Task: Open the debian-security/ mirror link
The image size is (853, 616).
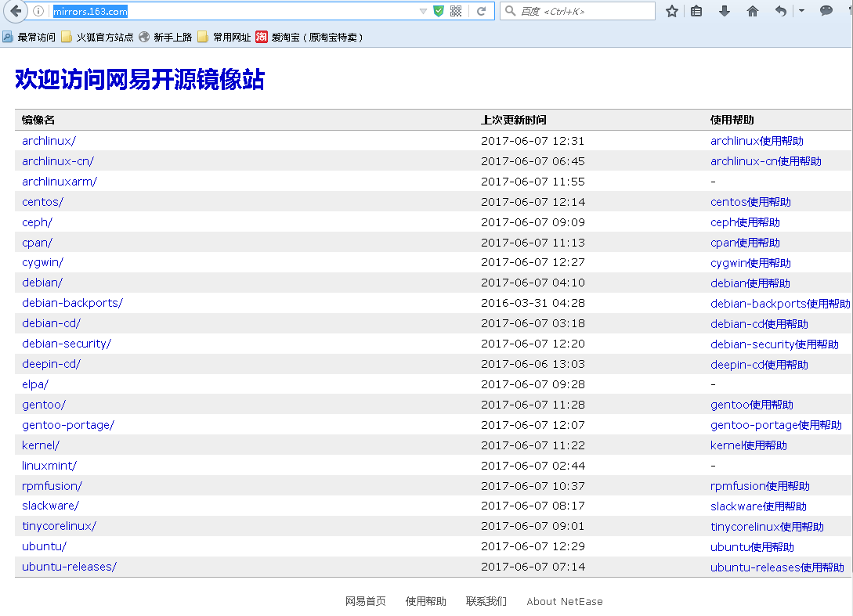Action: 67,344
